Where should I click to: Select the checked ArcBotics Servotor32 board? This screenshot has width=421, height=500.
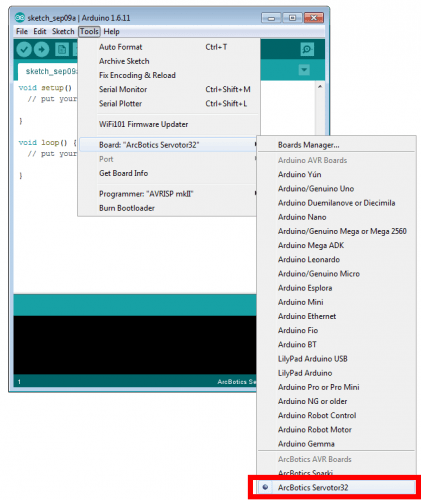pos(337,488)
